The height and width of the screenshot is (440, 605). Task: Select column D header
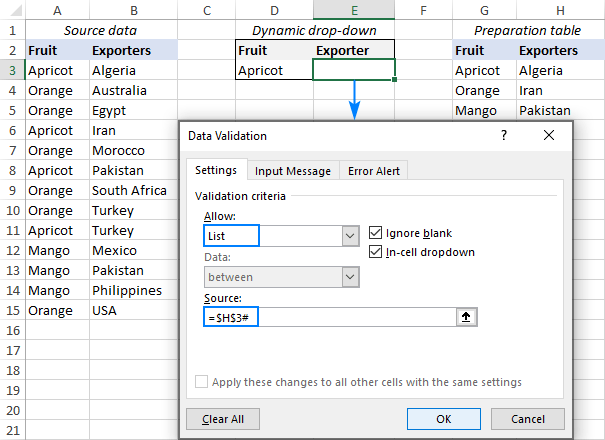[x=274, y=10]
